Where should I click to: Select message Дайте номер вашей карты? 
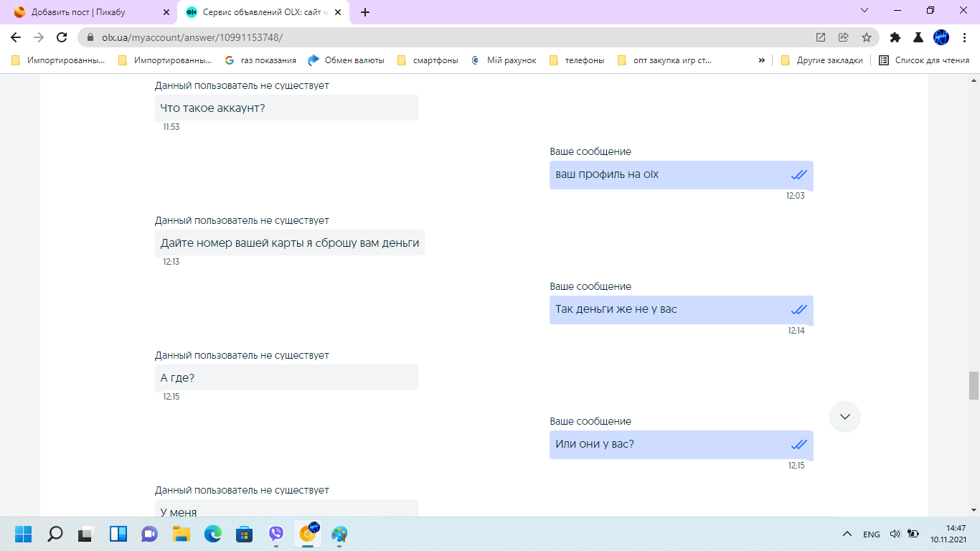[x=290, y=242]
